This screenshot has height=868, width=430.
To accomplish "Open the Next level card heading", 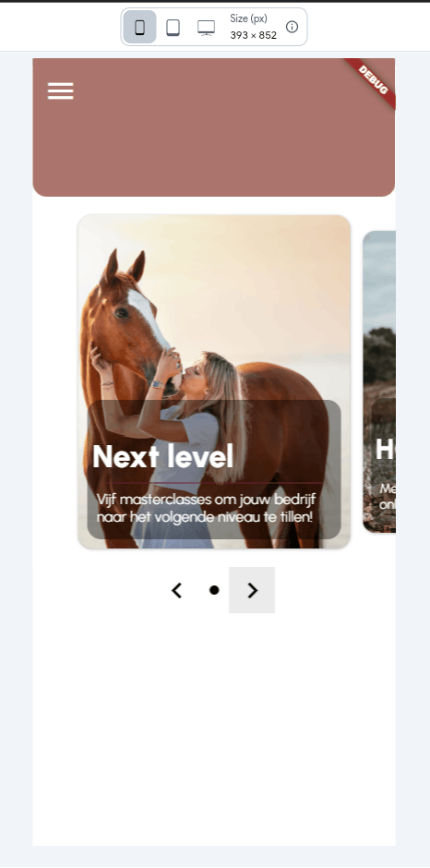I will click(162, 457).
